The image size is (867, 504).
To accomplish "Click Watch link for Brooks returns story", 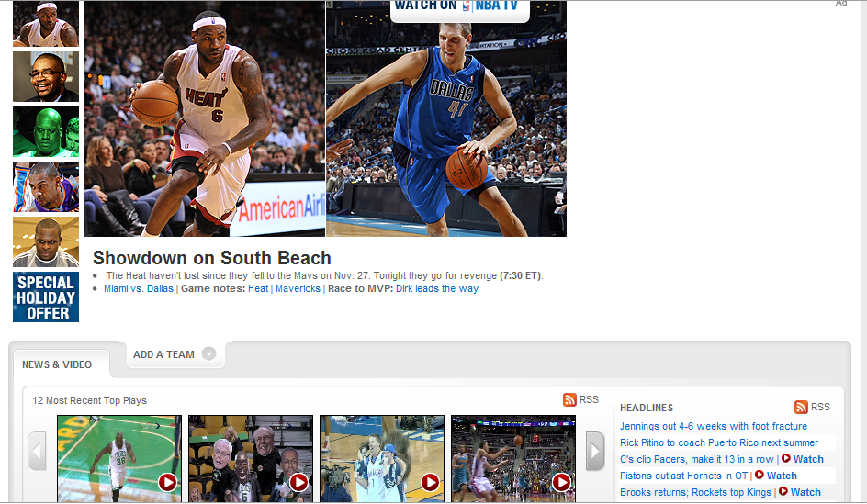I will tap(805, 492).
